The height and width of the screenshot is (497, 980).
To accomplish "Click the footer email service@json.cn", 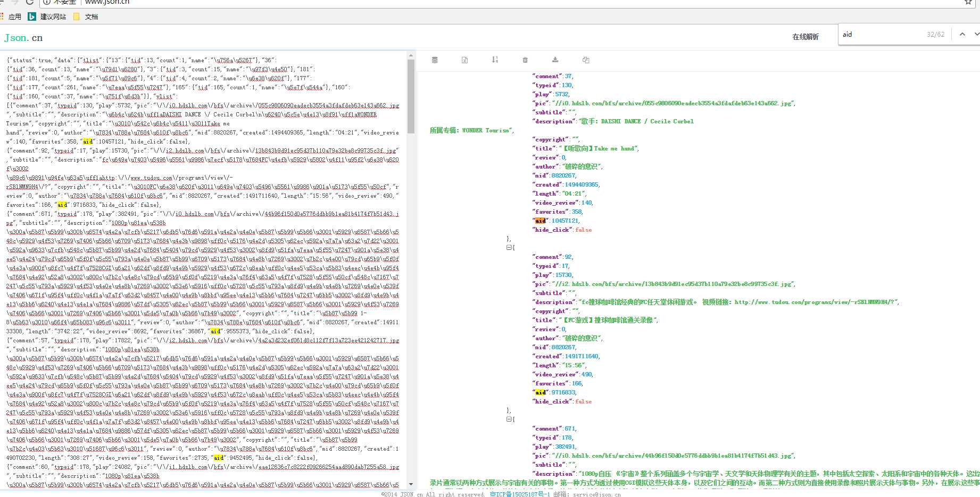I will [596, 494].
